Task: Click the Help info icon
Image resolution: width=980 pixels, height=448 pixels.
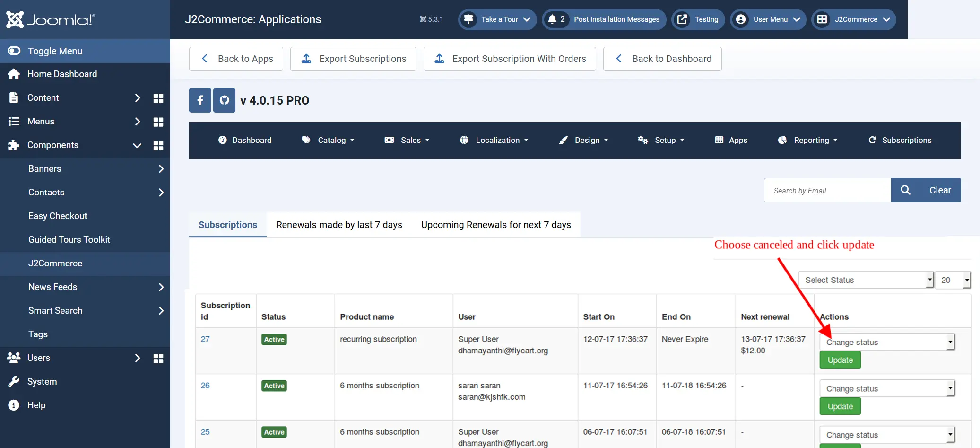Action: (14, 405)
